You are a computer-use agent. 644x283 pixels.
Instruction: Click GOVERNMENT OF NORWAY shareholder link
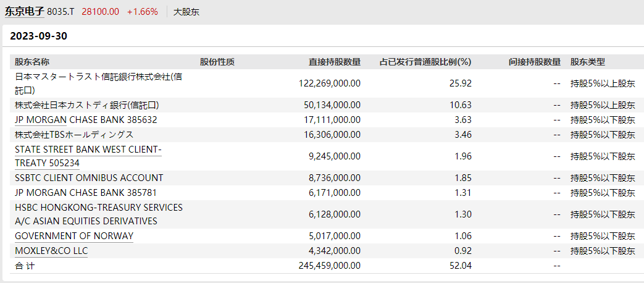pos(74,236)
